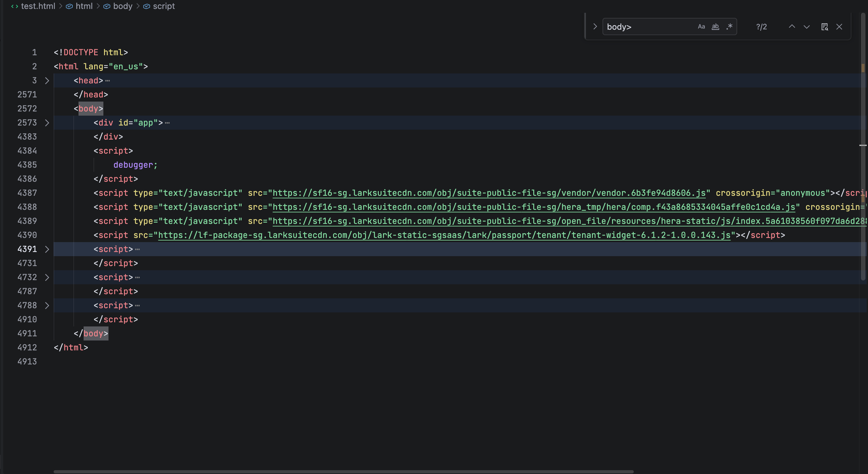Viewport: 868px width, 474px height.
Task: Click highlighted closing body tag
Action: (91, 333)
